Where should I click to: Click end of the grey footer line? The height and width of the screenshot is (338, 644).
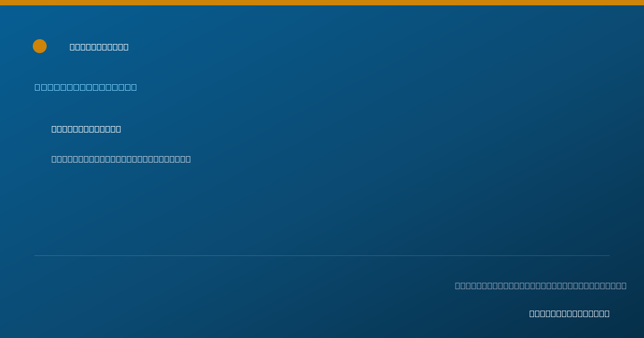[624, 286]
